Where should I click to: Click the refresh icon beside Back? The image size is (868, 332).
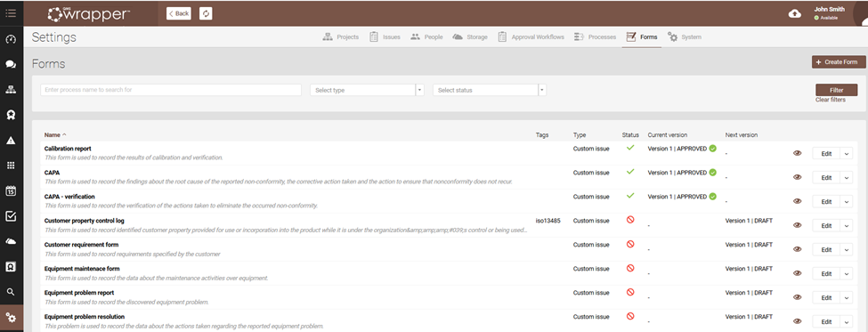[x=206, y=13]
